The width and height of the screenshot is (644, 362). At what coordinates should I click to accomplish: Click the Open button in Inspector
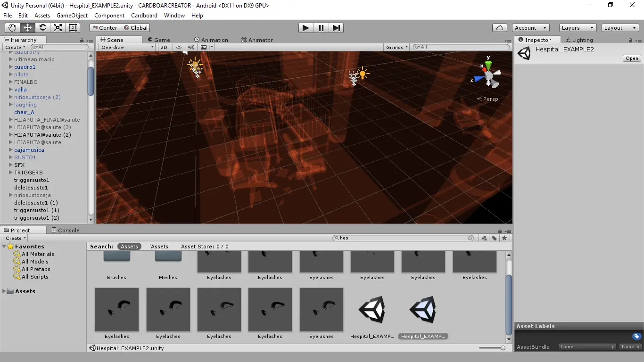click(631, 58)
